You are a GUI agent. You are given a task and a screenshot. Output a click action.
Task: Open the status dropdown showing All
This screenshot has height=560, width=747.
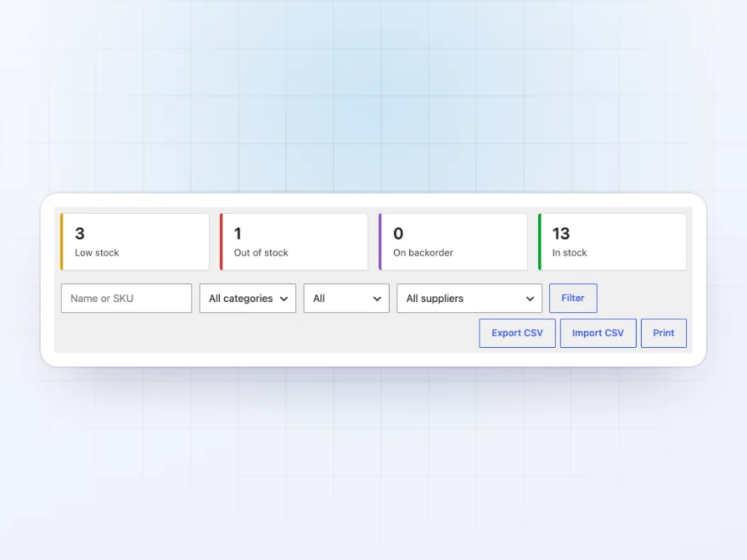point(346,299)
